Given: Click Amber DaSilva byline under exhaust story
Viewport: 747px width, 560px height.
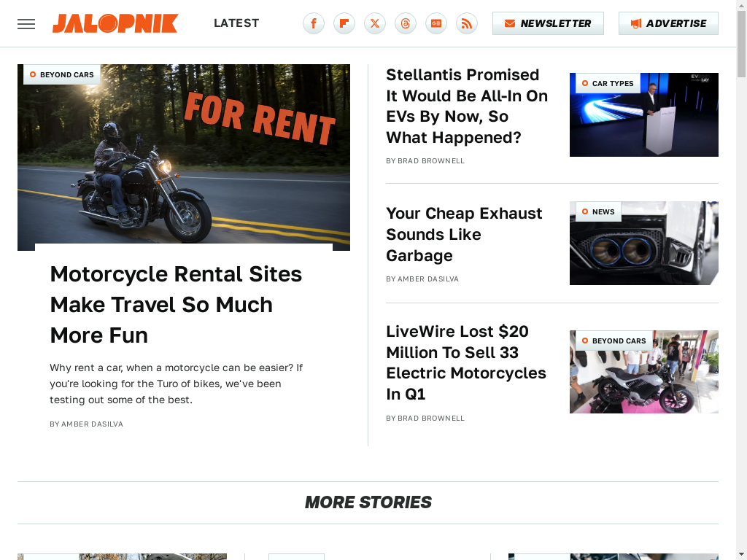Looking at the screenshot, I should click(x=428, y=279).
